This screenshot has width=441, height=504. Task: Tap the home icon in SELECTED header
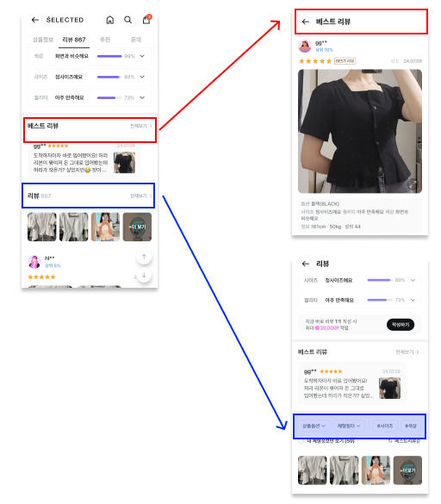(x=110, y=20)
